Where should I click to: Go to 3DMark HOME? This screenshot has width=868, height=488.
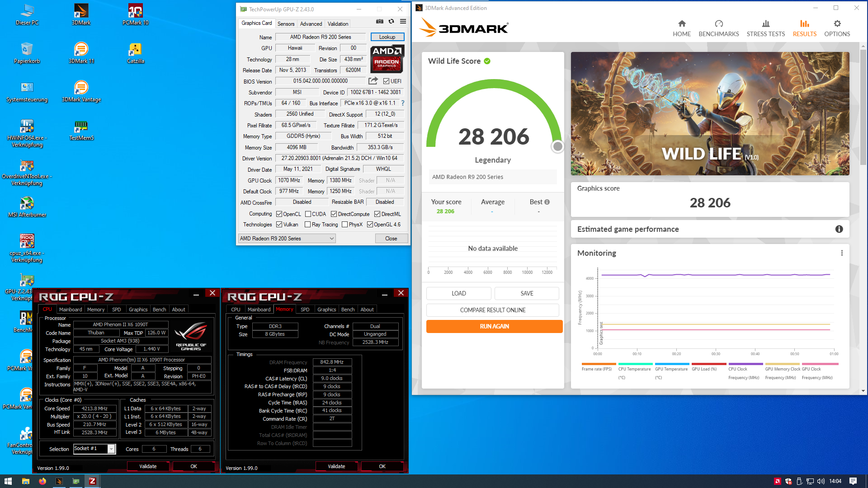pos(682,28)
